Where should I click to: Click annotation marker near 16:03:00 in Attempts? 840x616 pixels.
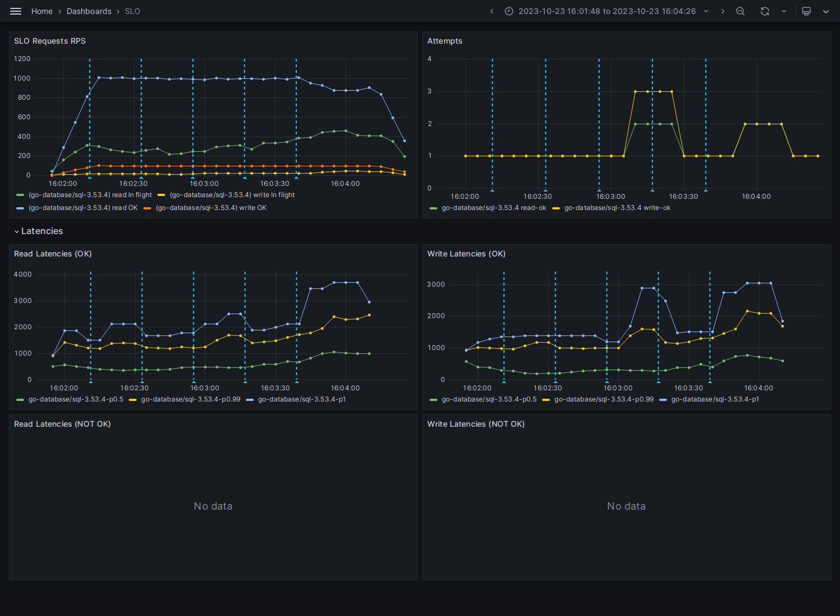(599, 190)
